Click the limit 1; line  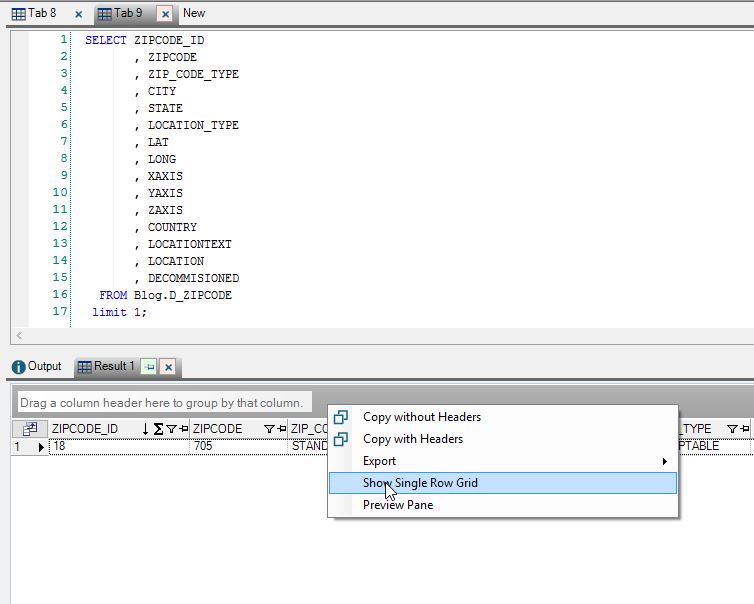pyautogui.click(x=119, y=312)
